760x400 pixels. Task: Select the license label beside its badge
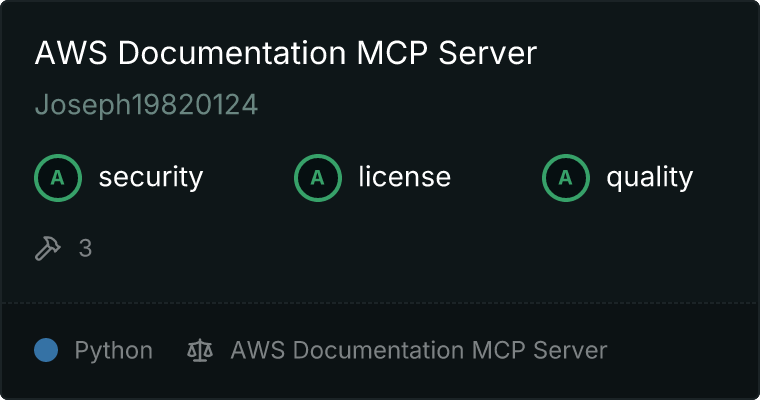coord(404,178)
